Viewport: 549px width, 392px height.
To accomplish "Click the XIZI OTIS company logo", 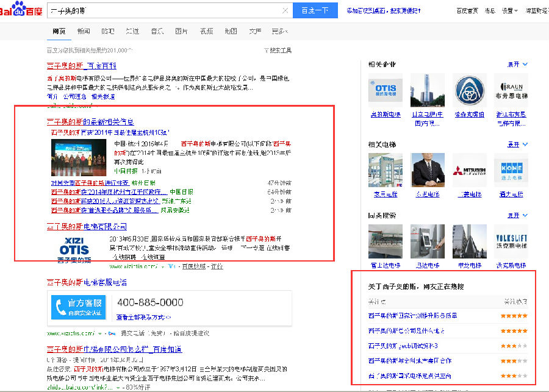I will [x=74, y=250].
